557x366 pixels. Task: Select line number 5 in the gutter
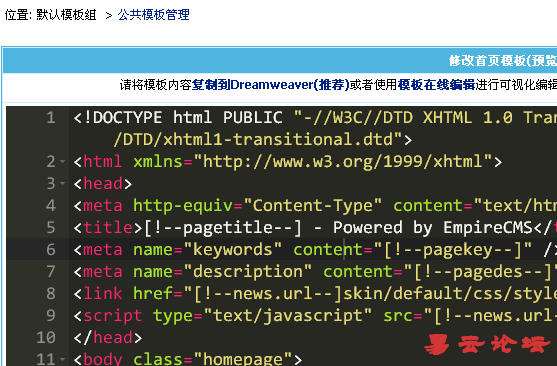[50, 227]
